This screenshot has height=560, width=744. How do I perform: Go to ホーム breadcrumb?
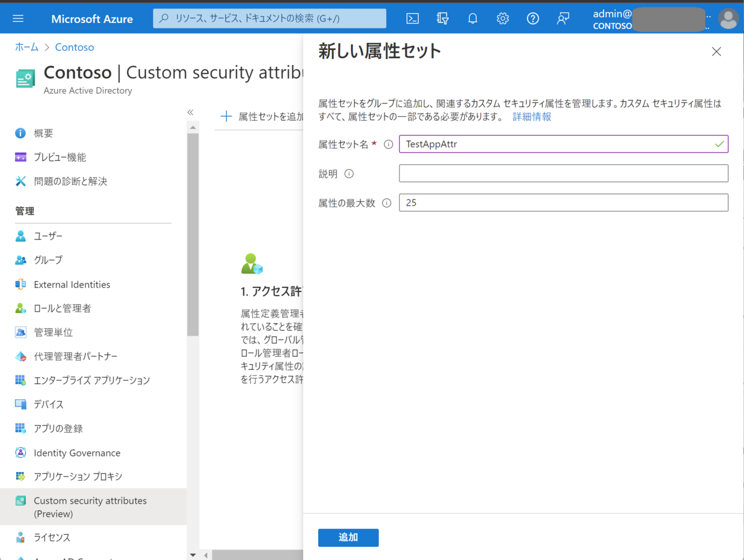[27, 47]
